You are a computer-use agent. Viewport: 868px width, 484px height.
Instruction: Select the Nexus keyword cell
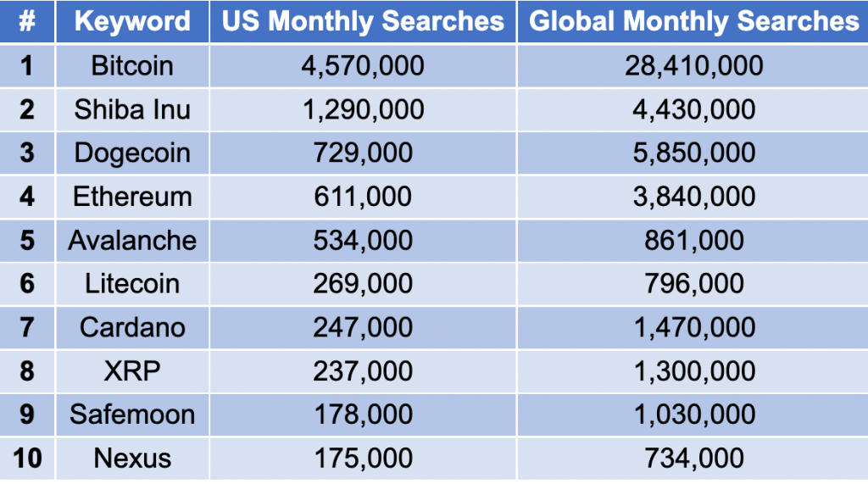[x=132, y=458]
